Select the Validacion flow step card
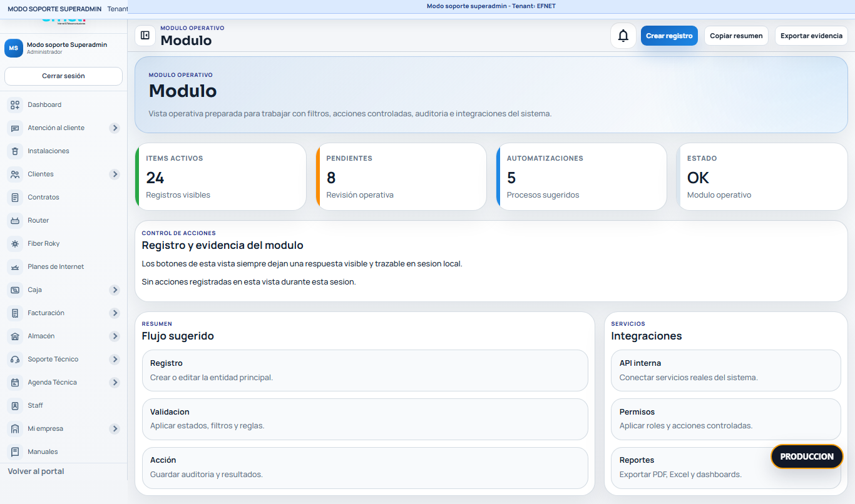The height and width of the screenshot is (504, 855). [365, 420]
